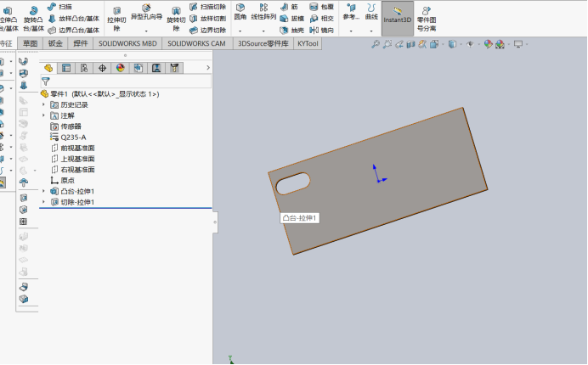Image resolution: width=588 pixels, height=365 pixels.
Task: Select the 扫描 (Sweep) boss tool
Action: coord(60,7)
